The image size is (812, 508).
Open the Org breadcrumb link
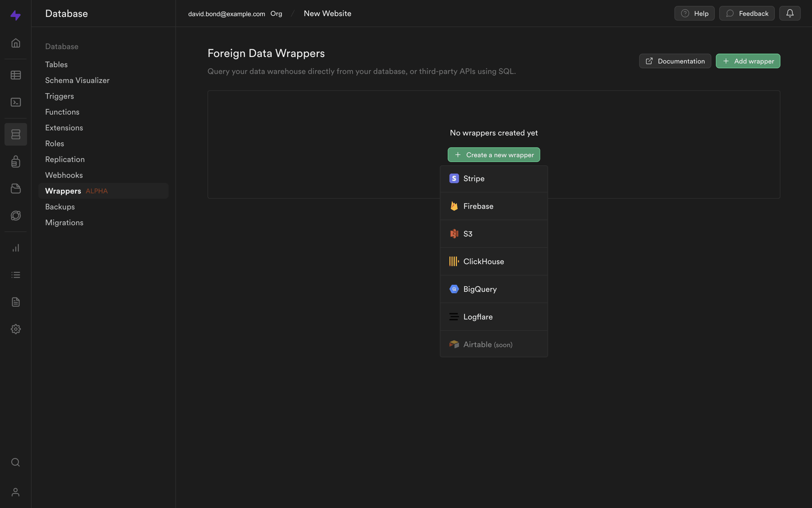pyautogui.click(x=276, y=14)
